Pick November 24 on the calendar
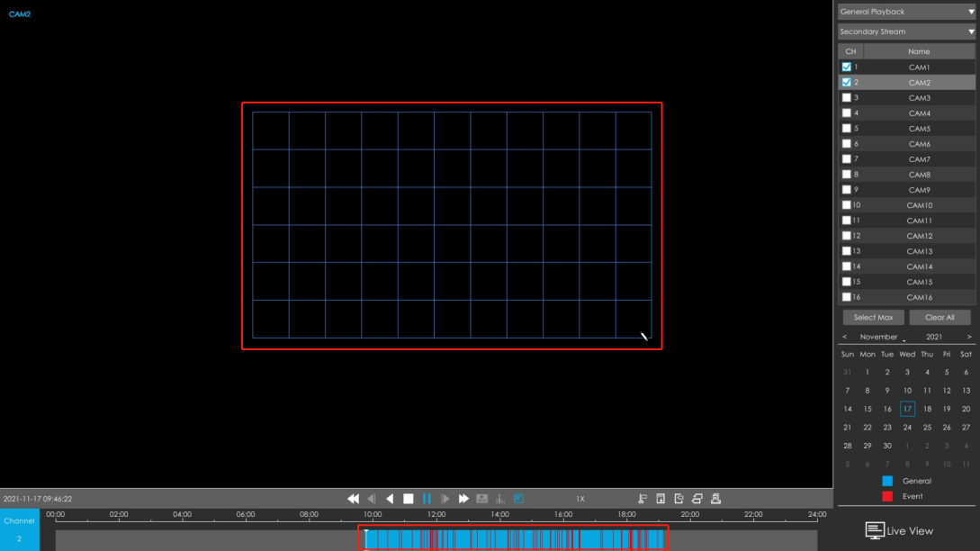This screenshot has height=551, width=980. coord(907,428)
